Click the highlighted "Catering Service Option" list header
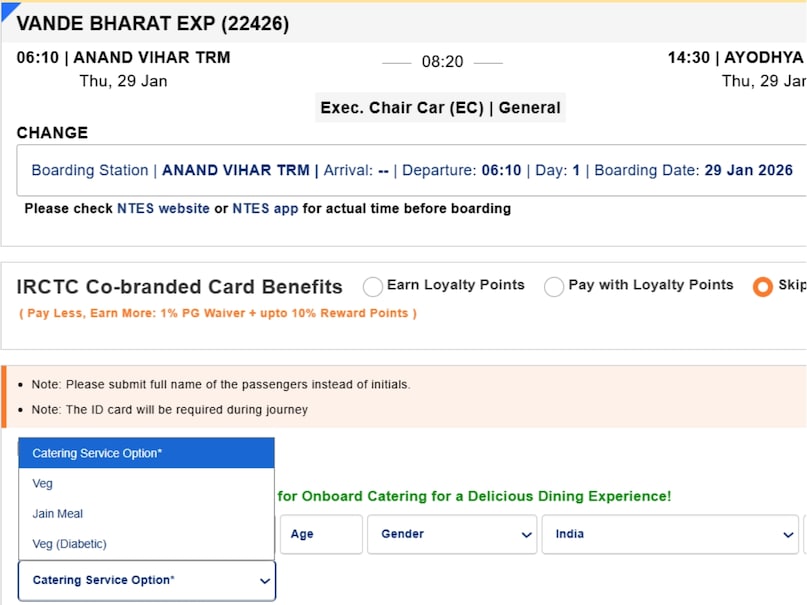 146,453
